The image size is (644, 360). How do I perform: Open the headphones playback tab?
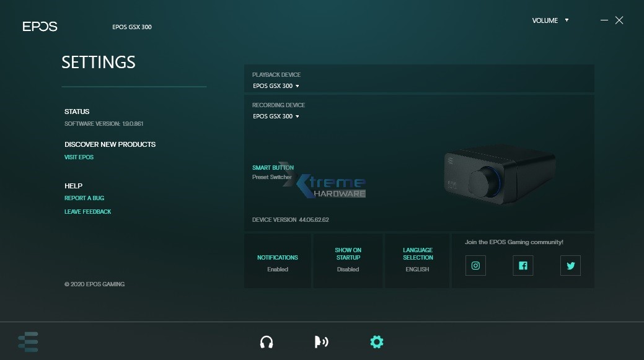pos(267,342)
